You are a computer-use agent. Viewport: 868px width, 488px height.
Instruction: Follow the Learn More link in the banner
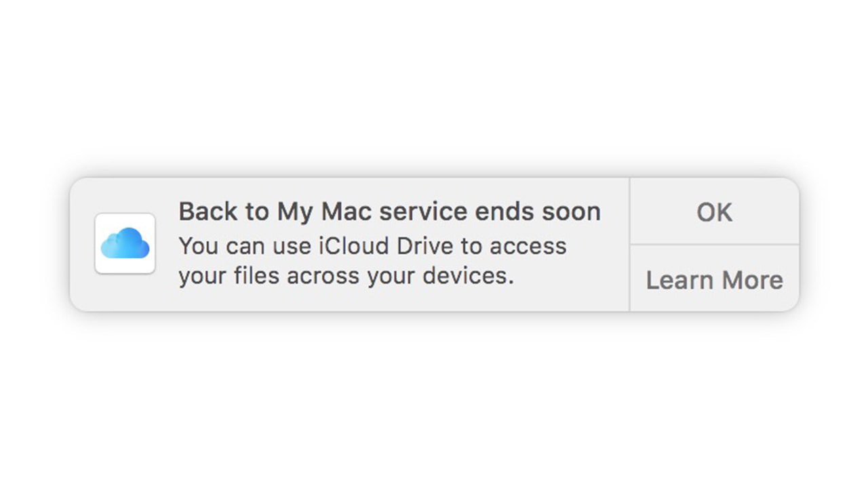(x=714, y=279)
